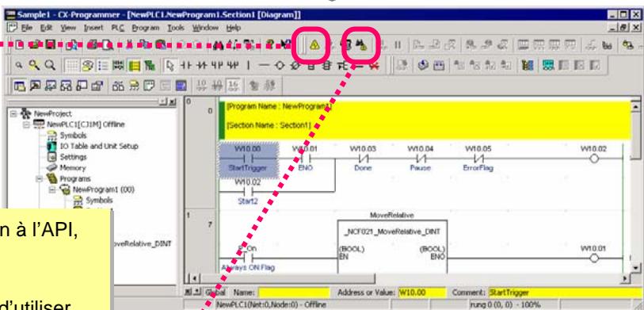Image resolution: width=644 pixels, height=310 pixels.
Task: Click the New document toolbar icon
Action: click(x=19, y=45)
